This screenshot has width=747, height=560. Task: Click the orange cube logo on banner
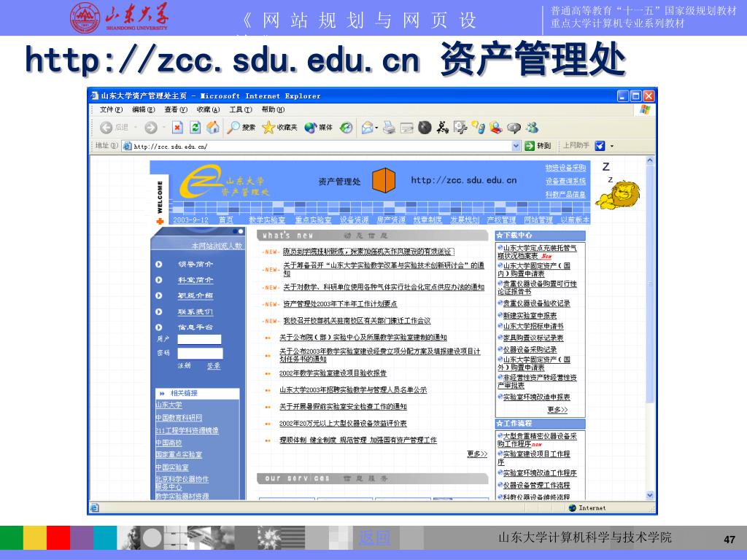384,181
